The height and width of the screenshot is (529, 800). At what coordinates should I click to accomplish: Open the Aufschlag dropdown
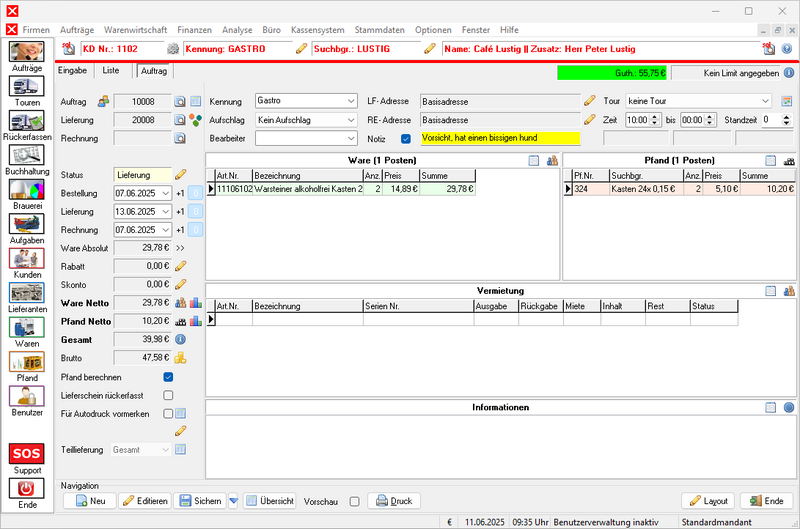tap(305, 119)
